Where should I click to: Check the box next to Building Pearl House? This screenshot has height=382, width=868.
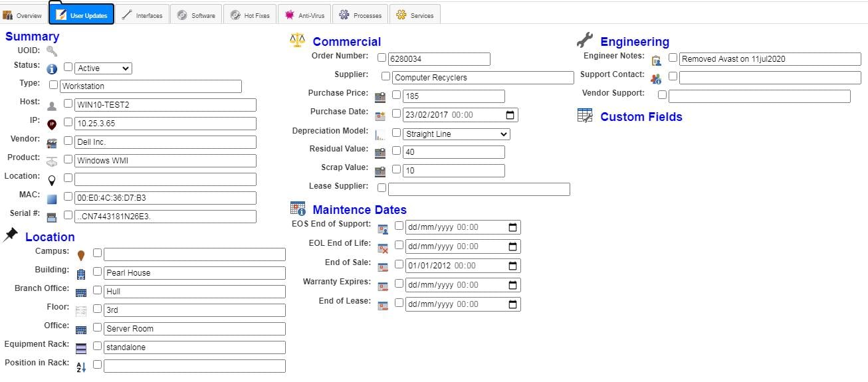(97, 272)
